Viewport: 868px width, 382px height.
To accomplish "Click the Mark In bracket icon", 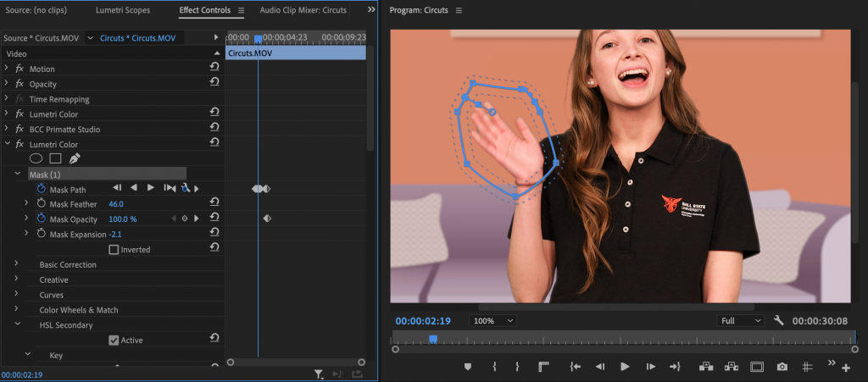I will 494,367.
